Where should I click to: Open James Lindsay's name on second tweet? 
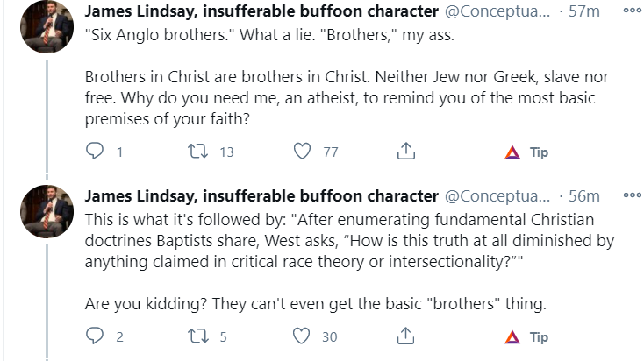tap(261, 196)
